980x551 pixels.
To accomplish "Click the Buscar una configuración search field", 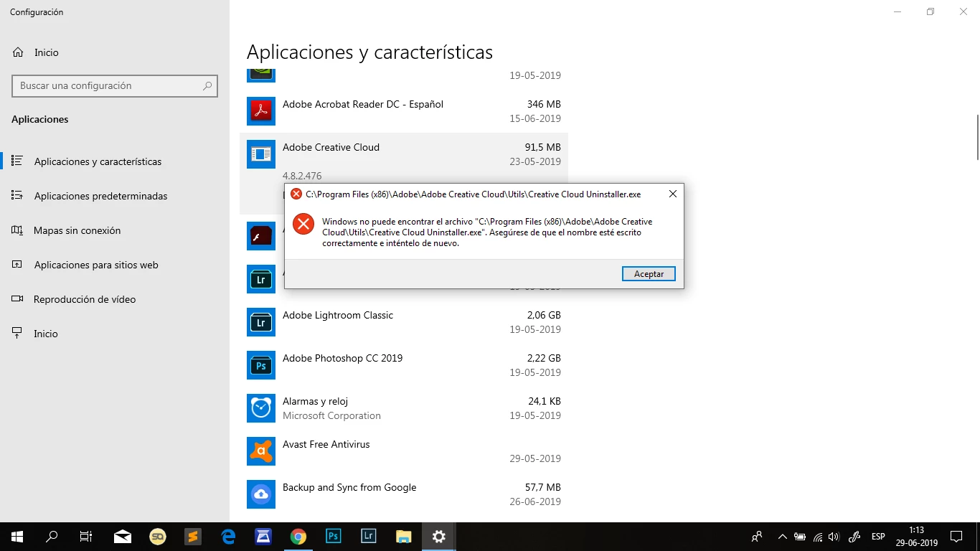I will [x=115, y=85].
